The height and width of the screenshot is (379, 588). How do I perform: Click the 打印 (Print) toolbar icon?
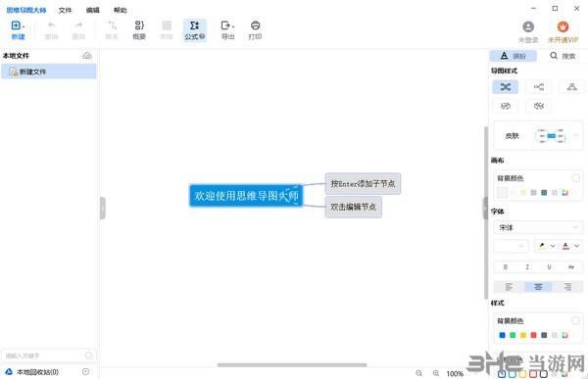(x=255, y=30)
